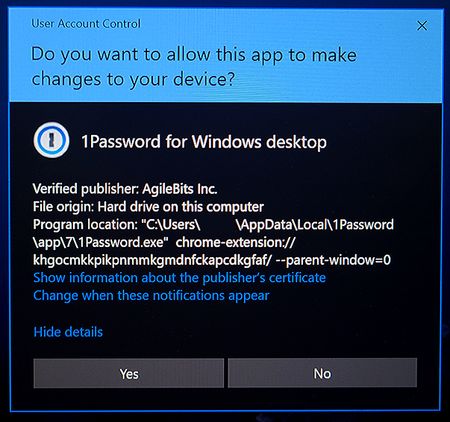
Task: Click the khgocmkkpikpnmmkgmdnfckapcdkgfaf extension ID
Action: (152, 260)
